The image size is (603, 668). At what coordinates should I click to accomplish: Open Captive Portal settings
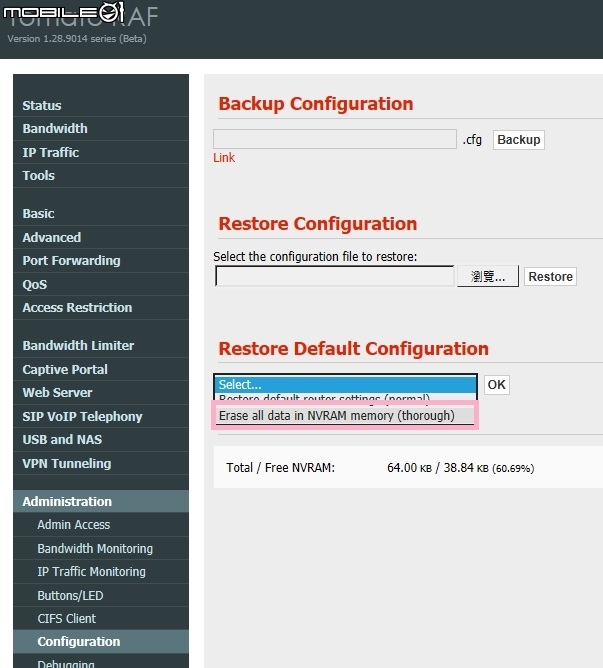coord(65,370)
